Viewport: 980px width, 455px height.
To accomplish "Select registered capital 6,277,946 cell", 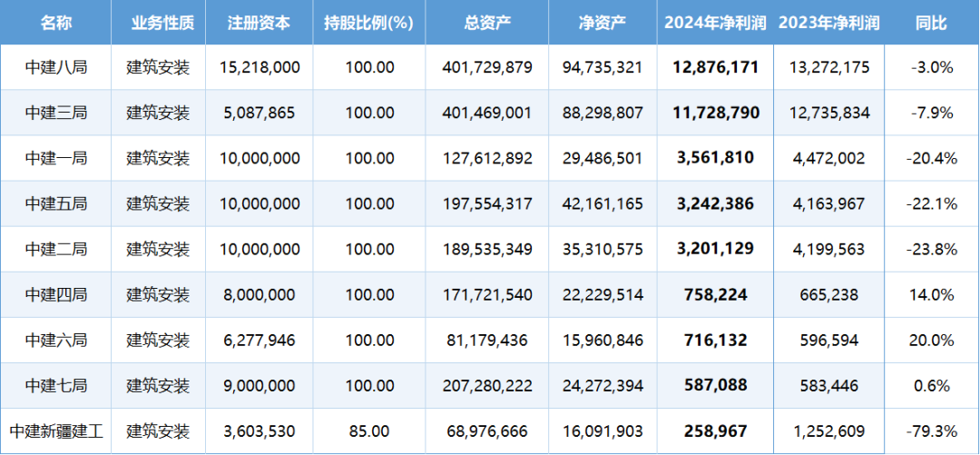I will tap(260, 341).
